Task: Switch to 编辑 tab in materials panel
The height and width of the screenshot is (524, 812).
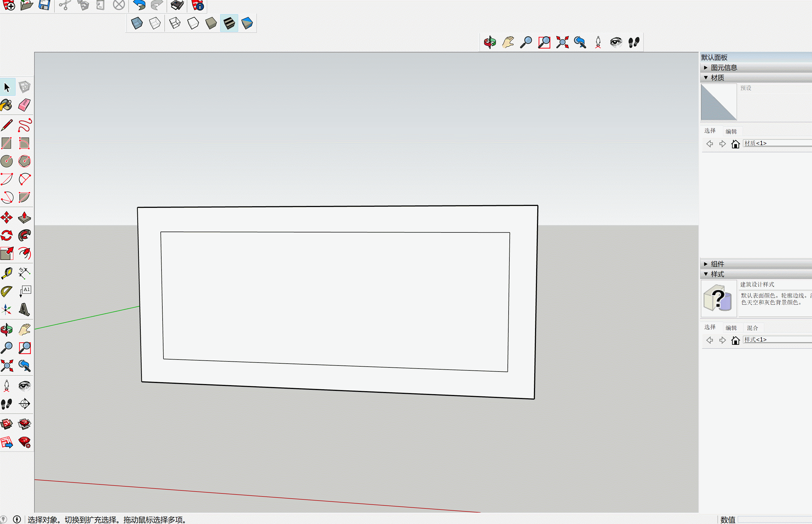Action: click(x=731, y=131)
